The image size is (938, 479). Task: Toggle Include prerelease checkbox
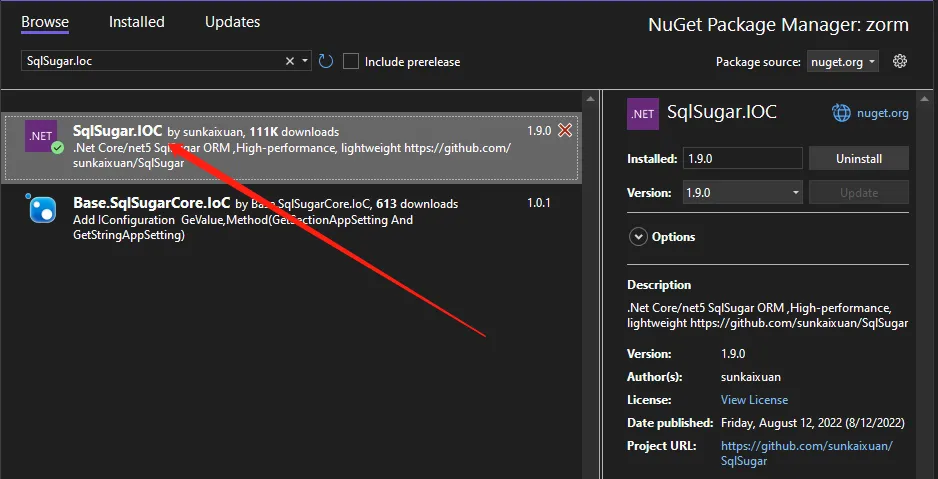(x=351, y=61)
